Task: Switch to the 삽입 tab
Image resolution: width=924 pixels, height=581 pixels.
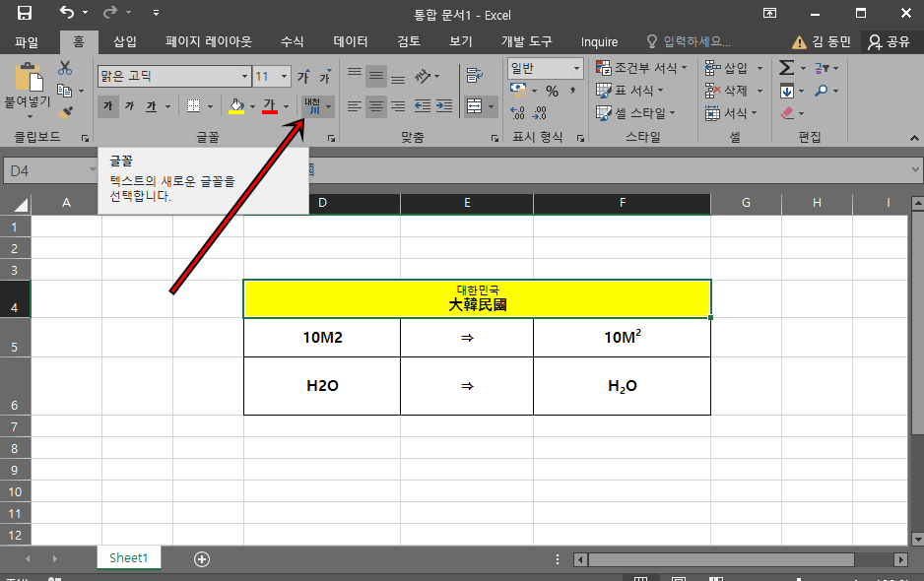Action: [x=125, y=41]
